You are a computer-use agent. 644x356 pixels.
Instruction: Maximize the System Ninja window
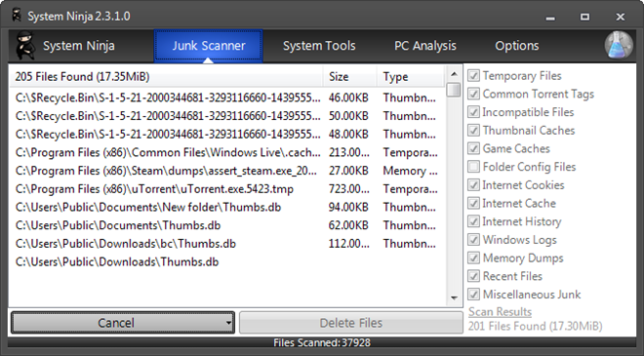coord(584,17)
